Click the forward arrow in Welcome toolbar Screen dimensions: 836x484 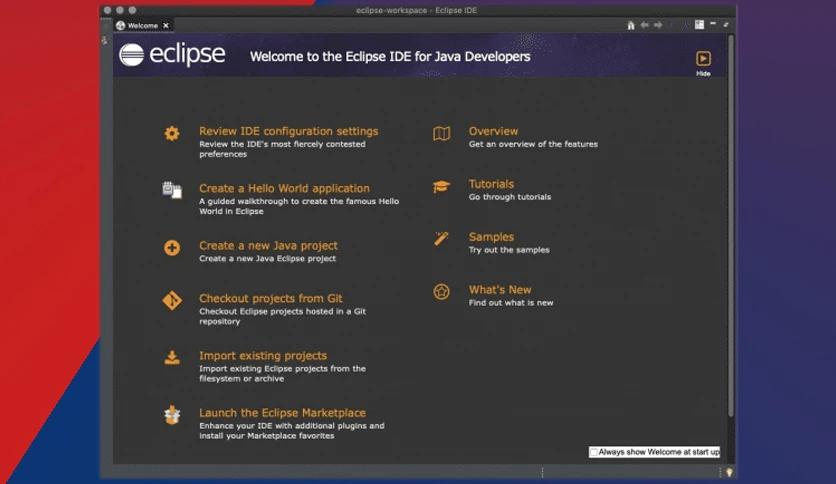tap(658, 25)
